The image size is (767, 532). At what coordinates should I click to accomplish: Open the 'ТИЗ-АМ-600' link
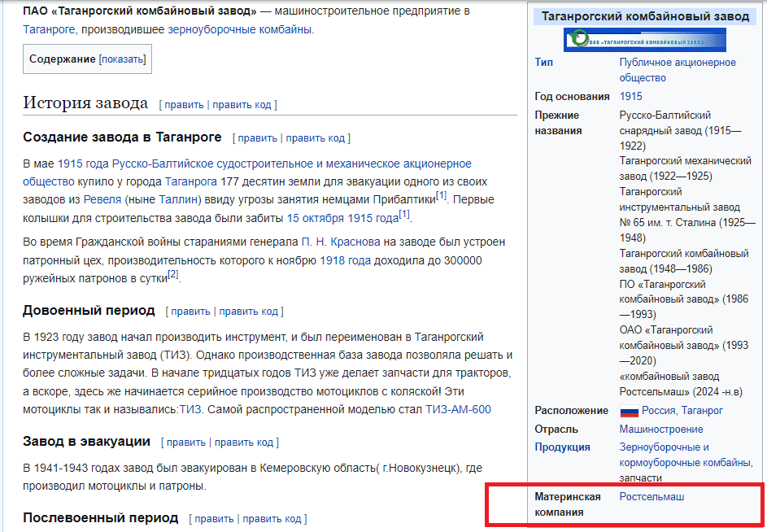point(459,410)
